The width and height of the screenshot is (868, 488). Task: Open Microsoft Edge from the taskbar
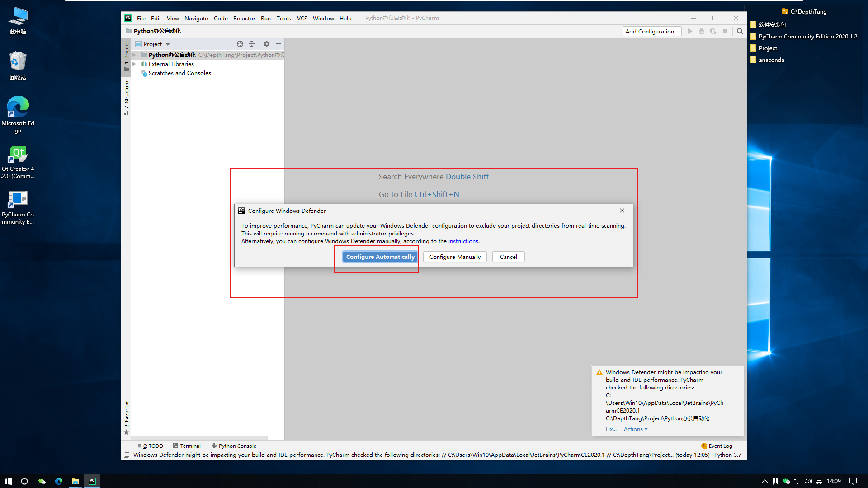pyautogui.click(x=59, y=481)
